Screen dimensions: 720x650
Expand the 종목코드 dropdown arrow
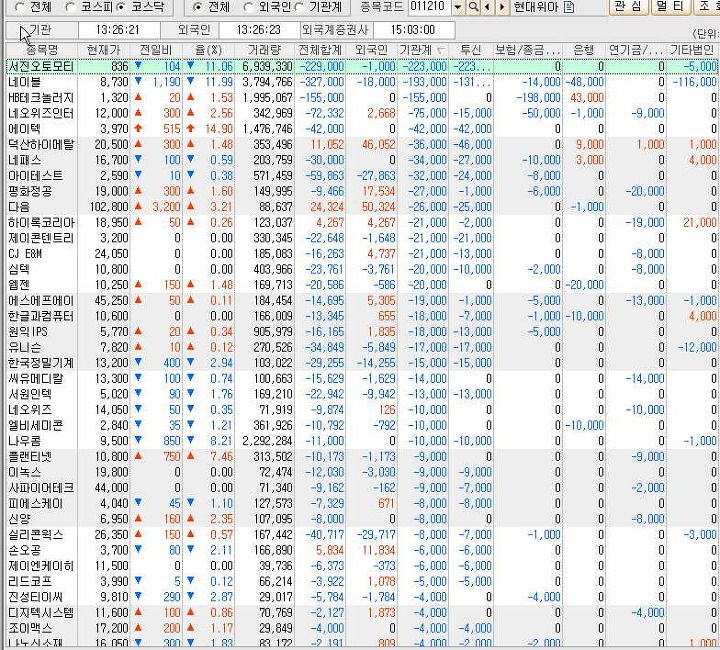(x=458, y=7)
